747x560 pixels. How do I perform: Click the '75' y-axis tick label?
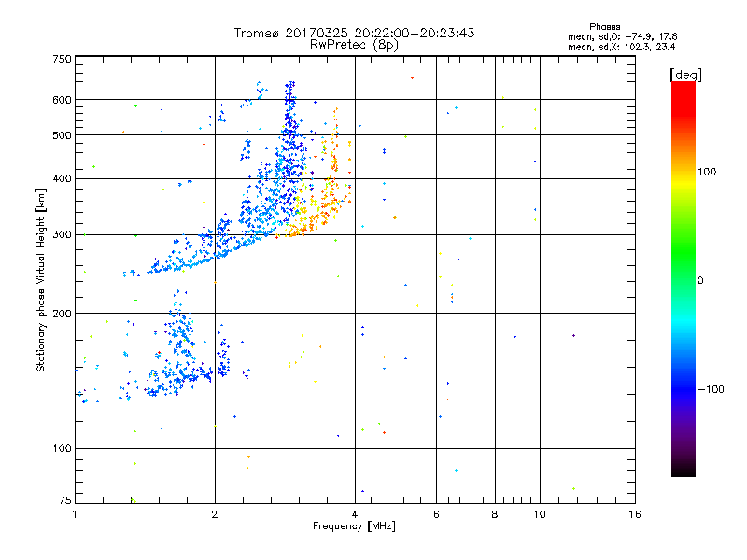(x=65, y=500)
